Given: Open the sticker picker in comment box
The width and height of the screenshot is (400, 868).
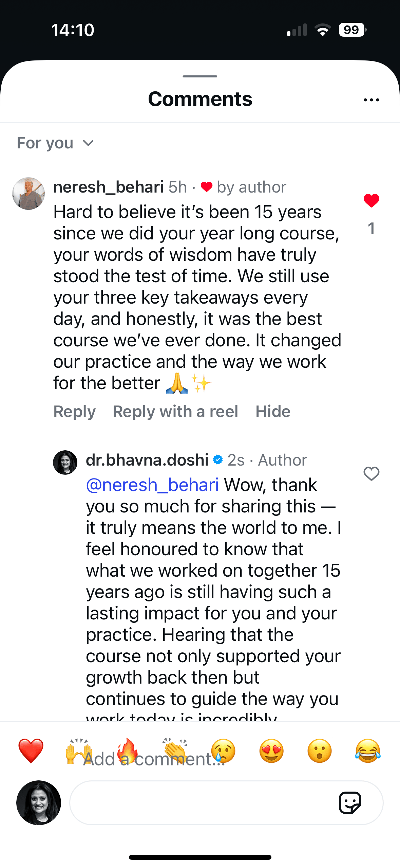Looking at the screenshot, I should (350, 803).
